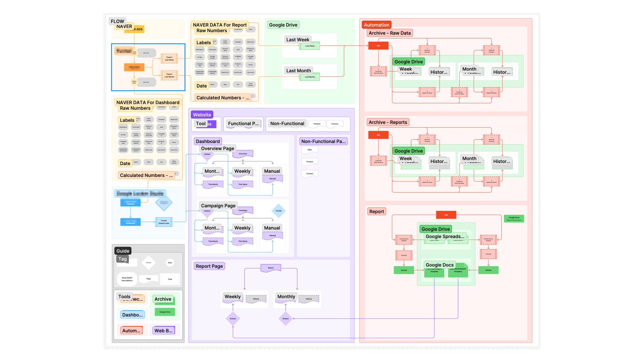Click the purple Website section label
Image resolution: width=644 pixels, height=362 pixels.
[202, 115]
